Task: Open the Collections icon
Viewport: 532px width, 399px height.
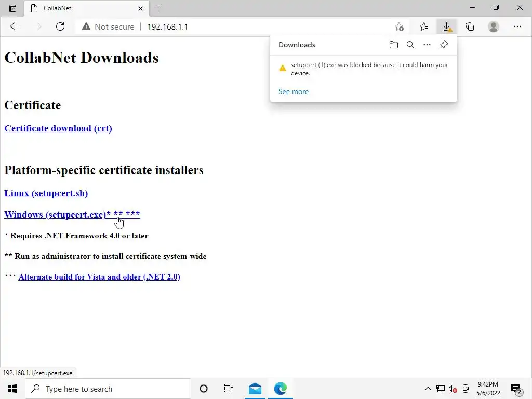Action: [470, 27]
